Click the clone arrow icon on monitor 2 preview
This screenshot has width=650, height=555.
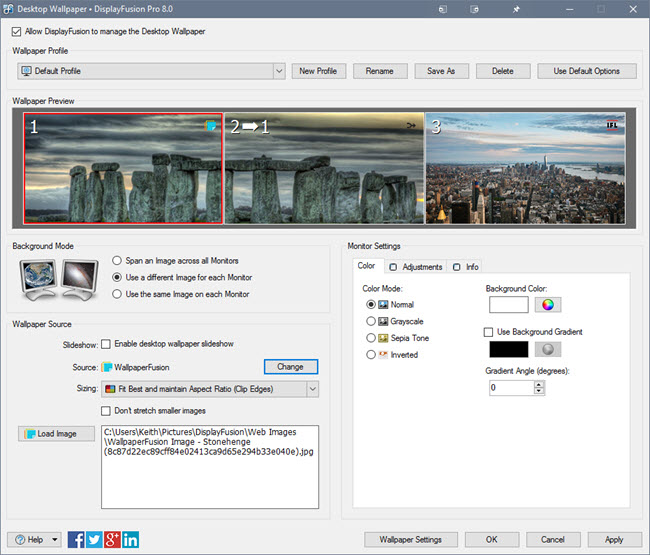click(411, 125)
